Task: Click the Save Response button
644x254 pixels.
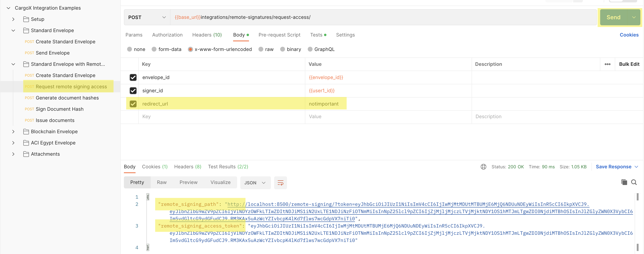Action: [x=614, y=166]
